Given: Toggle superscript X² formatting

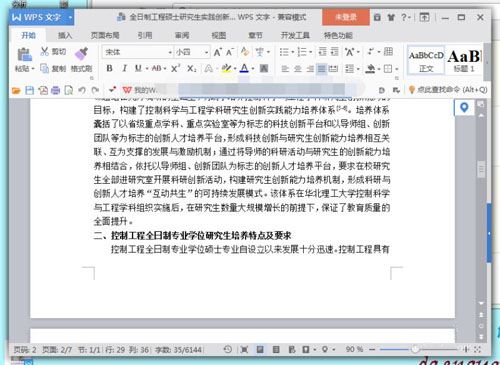Looking at the screenshot, I should coord(176,68).
